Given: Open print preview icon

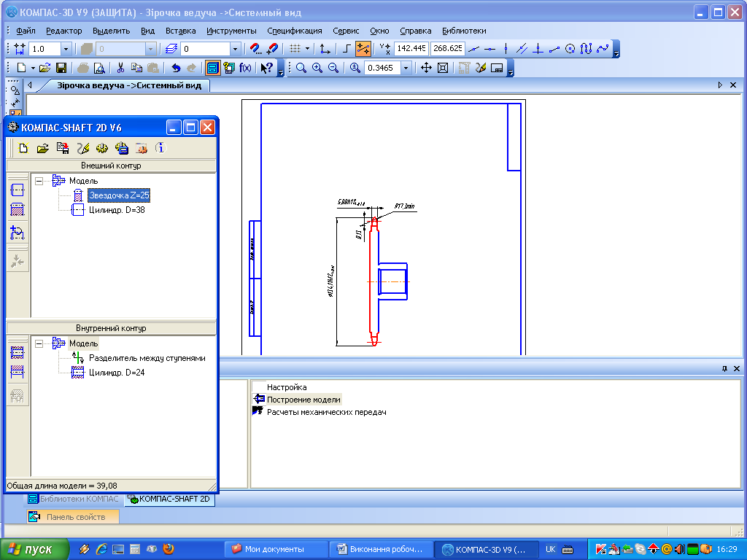Looking at the screenshot, I should 99,68.
